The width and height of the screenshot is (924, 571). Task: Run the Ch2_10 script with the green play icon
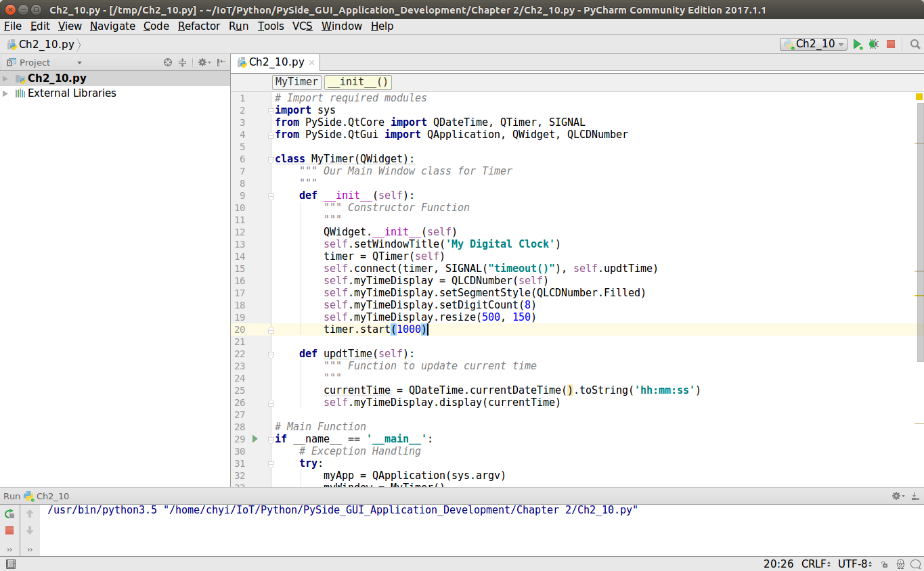tap(857, 43)
